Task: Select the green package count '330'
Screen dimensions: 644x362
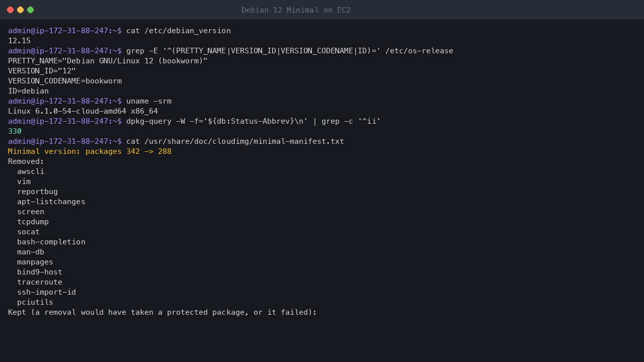Action: pos(15,131)
